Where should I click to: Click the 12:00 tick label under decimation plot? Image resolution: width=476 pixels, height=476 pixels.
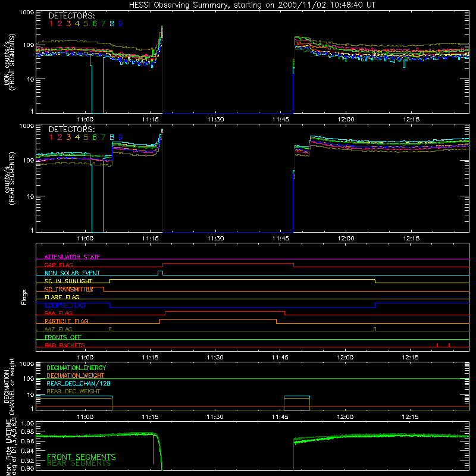click(x=345, y=417)
